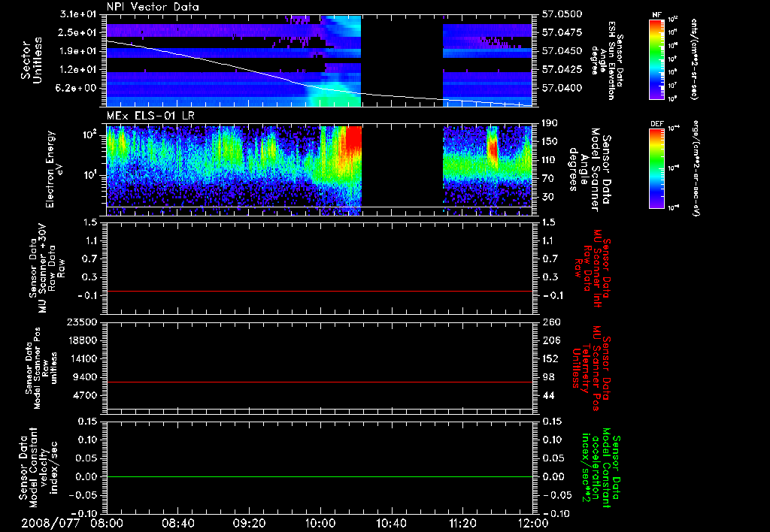
Task: Click the '150' scanner angle tick value
Action: click(550, 141)
